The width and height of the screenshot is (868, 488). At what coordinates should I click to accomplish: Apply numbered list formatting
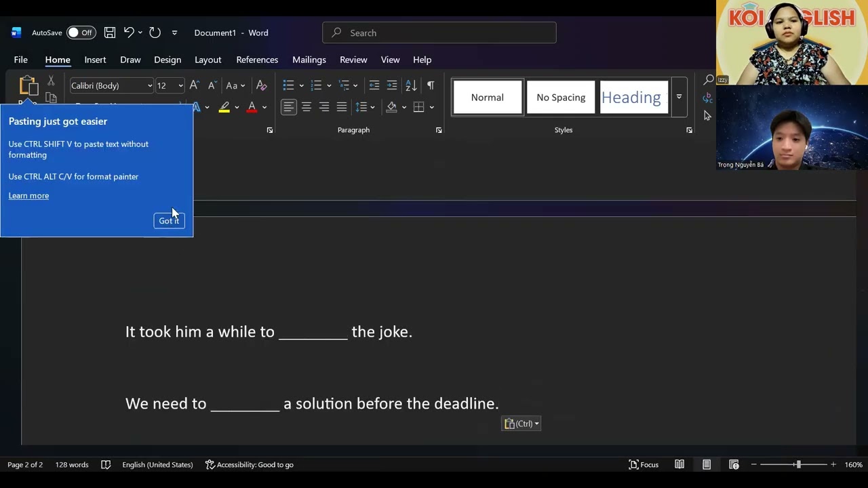pyautogui.click(x=316, y=85)
